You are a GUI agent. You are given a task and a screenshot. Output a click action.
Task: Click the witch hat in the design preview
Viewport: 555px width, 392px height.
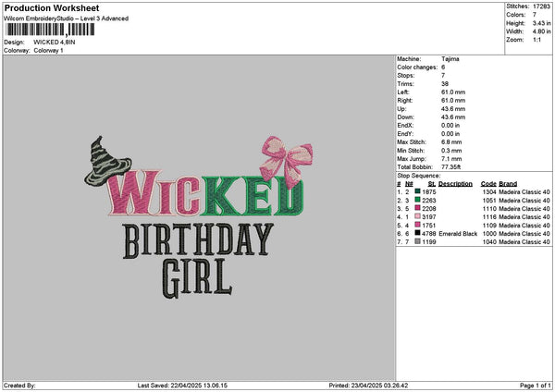(108, 161)
